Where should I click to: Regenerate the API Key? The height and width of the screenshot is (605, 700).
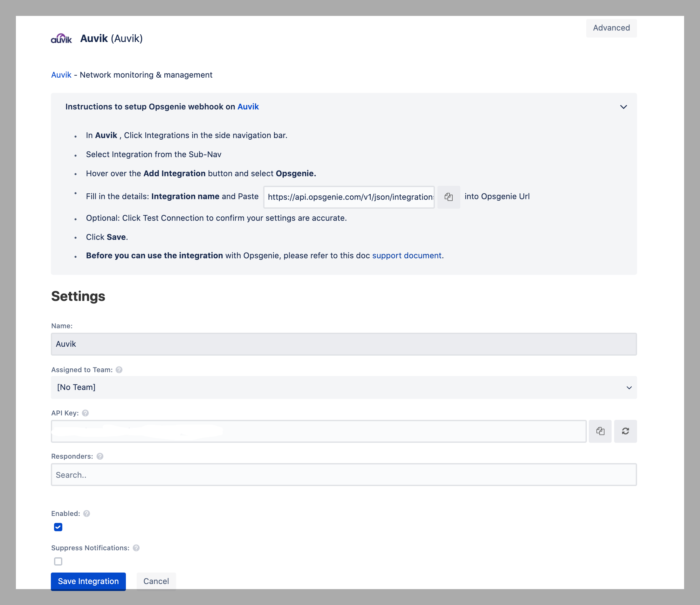[625, 431]
